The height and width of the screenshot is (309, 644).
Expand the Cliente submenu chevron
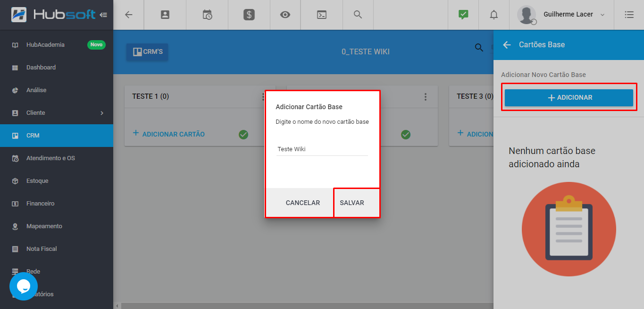tap(102, 113)
